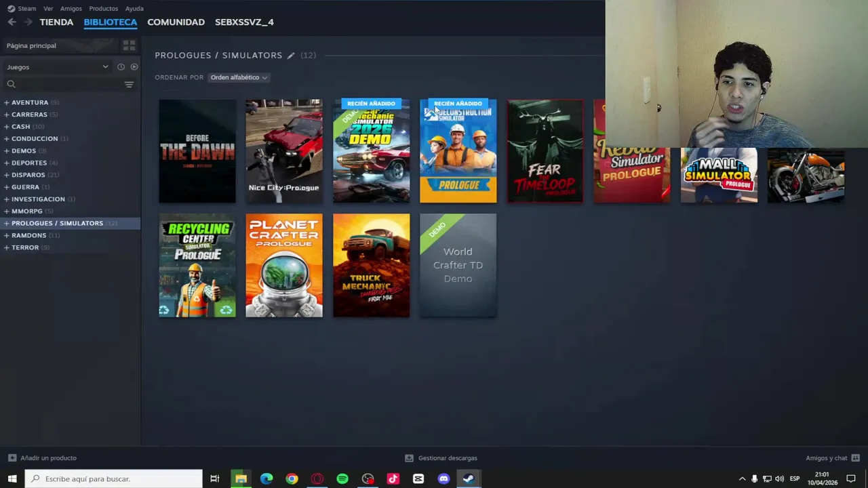Expand the TERROR collection
868x488 pixels.
(x=6, y=247)
